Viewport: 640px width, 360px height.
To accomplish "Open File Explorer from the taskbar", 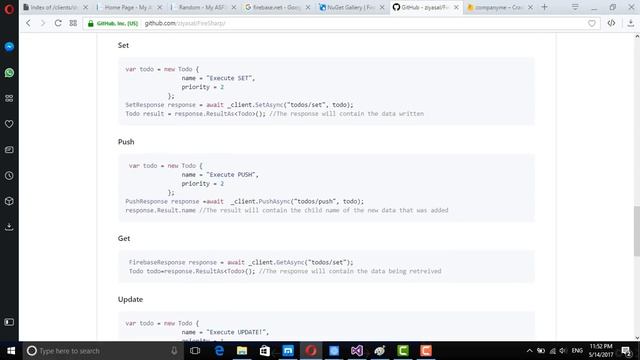I will (x=242, y=351).
